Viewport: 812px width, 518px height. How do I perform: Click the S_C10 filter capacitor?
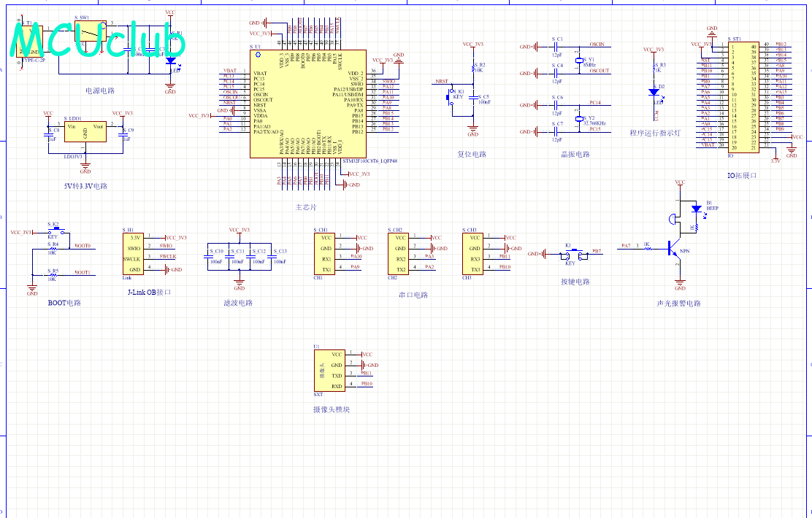pyautogui.click(x=207, y=256)
